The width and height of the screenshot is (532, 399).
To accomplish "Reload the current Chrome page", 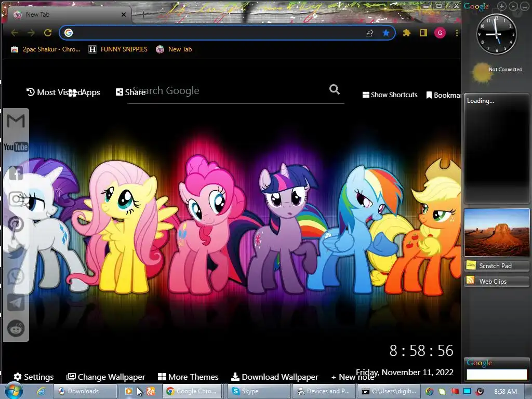I will [48, 33].
